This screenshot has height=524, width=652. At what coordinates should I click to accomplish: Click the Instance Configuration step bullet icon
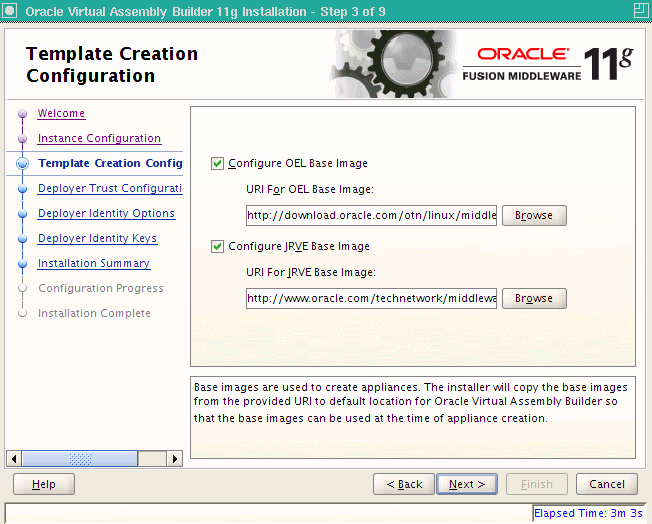coord(22,138)
